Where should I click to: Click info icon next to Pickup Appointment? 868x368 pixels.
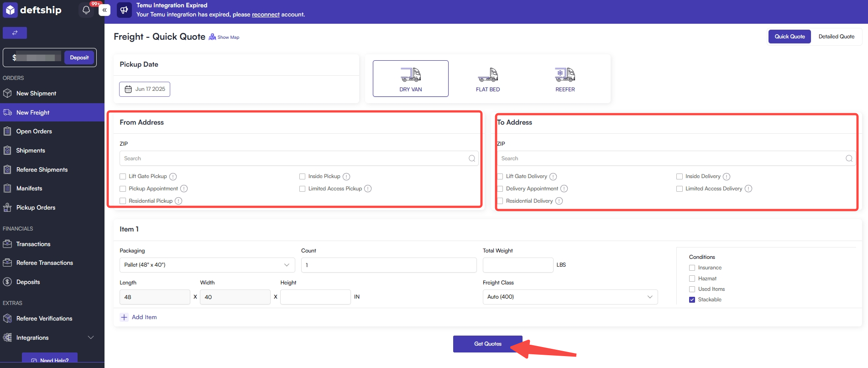(x=184, y=189)
